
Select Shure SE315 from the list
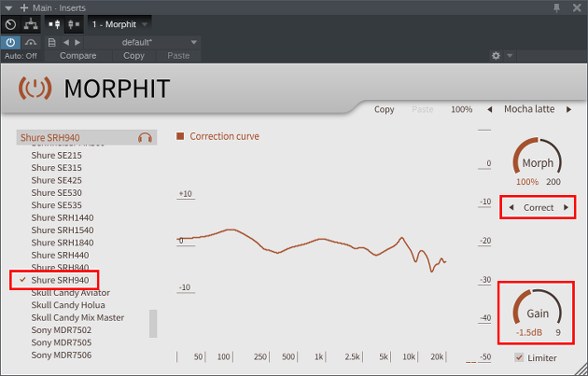[x=56, y=168]
